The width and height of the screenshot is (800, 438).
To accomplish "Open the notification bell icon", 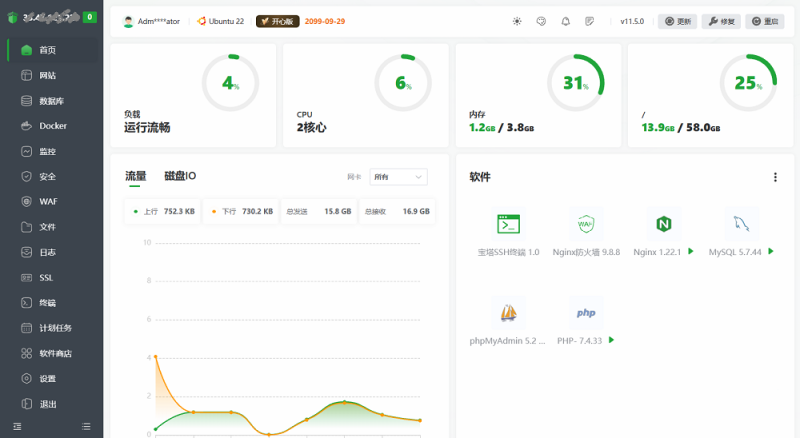I will [x=565, y=21].
